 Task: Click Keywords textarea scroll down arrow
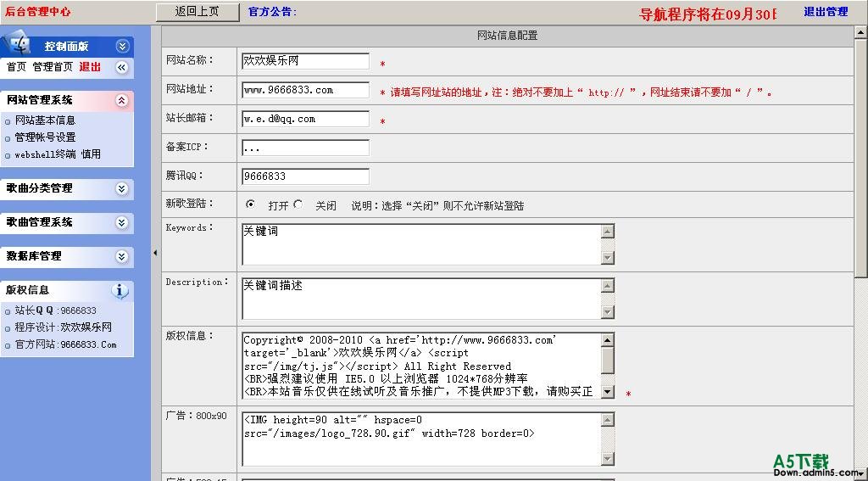point(608,258)
